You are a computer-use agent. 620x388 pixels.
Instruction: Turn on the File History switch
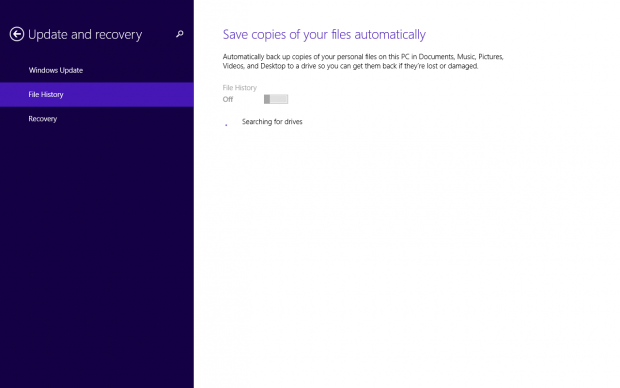pyautogui.click(x=276, y=99)
